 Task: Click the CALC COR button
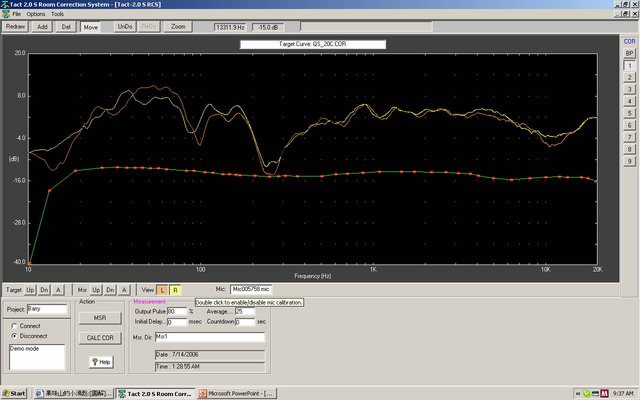pyautogui.click(x=100, y=338)
